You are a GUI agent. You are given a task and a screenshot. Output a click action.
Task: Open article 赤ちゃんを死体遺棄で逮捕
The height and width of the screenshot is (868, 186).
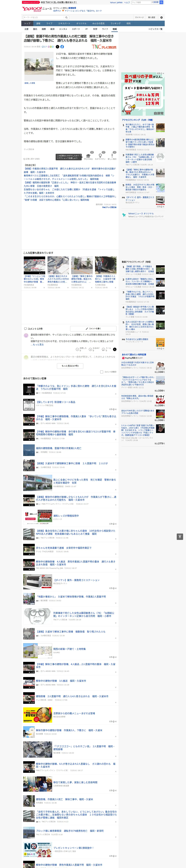[x=63, y=548]
